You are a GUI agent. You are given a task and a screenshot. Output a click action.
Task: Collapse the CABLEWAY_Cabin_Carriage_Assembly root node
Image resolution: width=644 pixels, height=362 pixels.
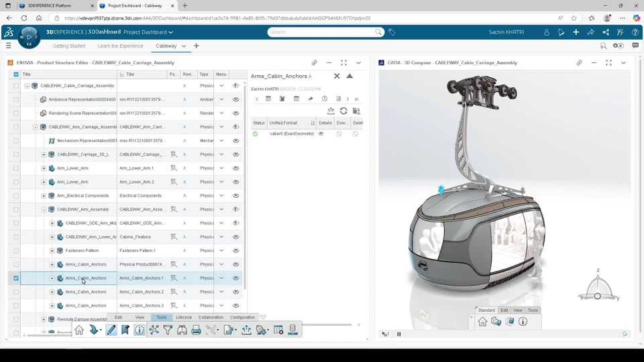click(27, 86)
